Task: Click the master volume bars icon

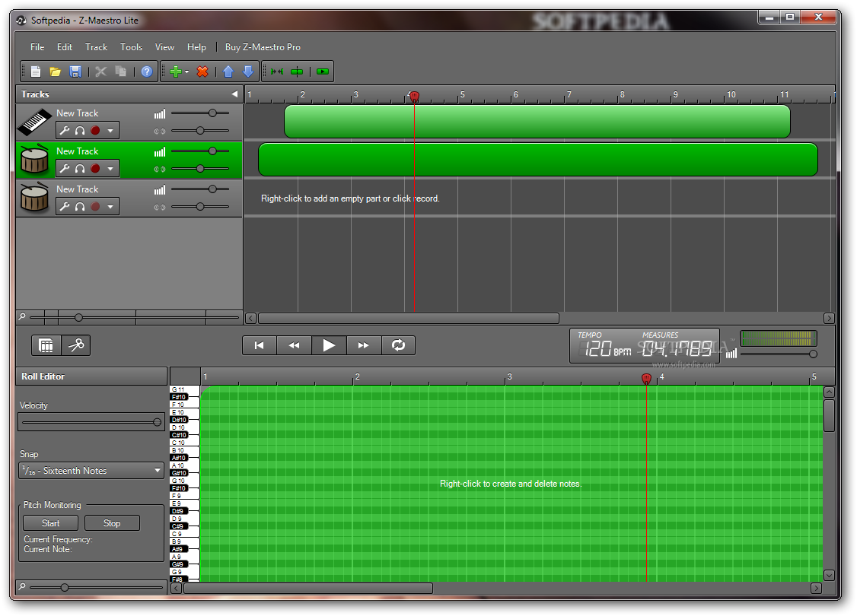Action: coord(731,354)
